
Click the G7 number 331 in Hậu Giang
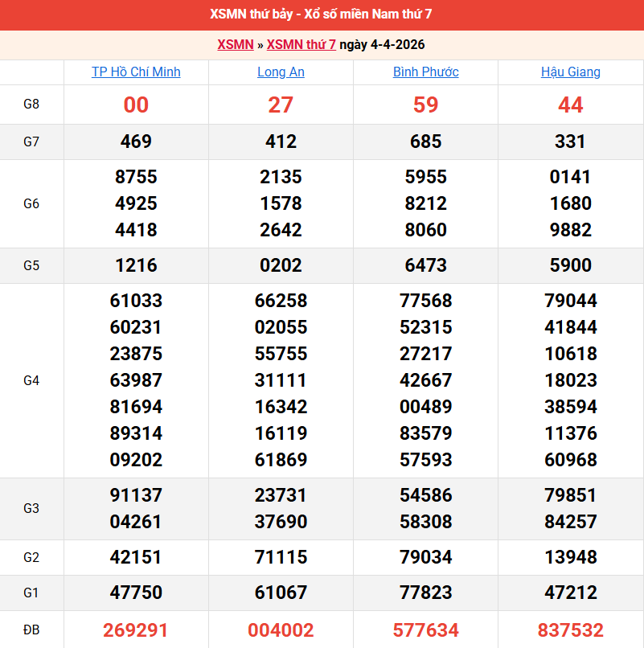pyautogui.click(x=570, y=141)
